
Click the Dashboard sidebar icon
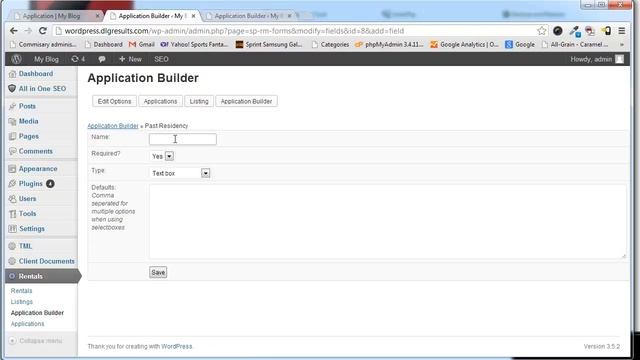coord(12,74)
